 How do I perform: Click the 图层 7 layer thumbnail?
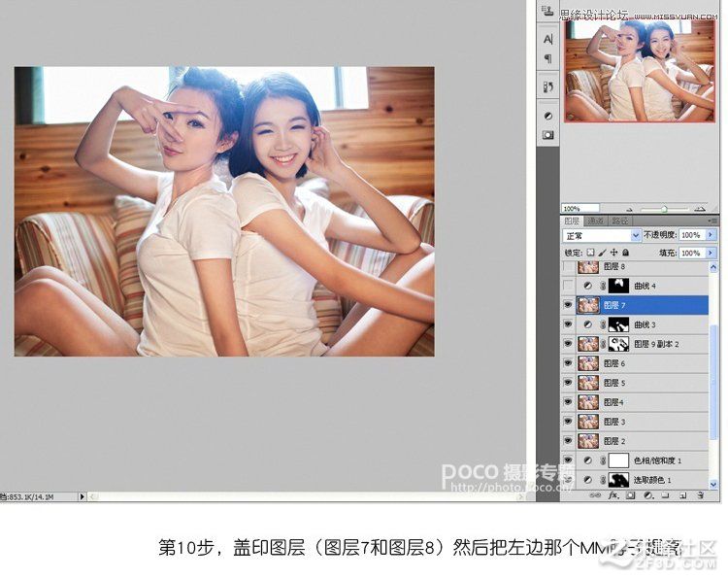588,305
